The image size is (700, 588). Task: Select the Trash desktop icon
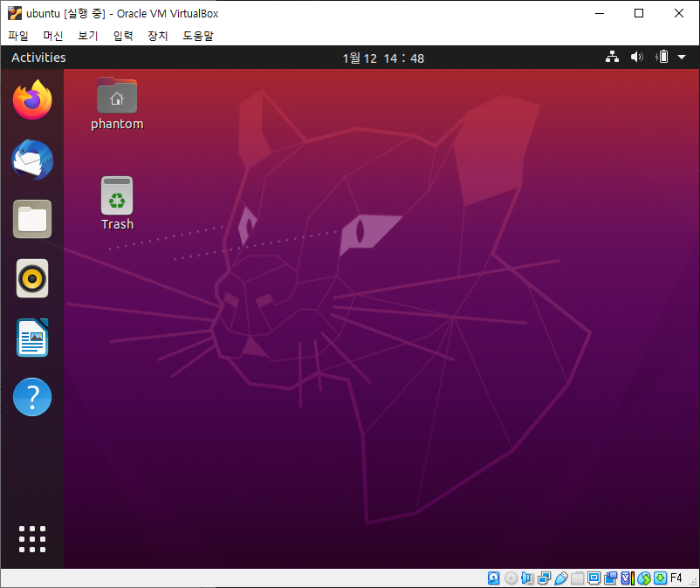(117, 203)
